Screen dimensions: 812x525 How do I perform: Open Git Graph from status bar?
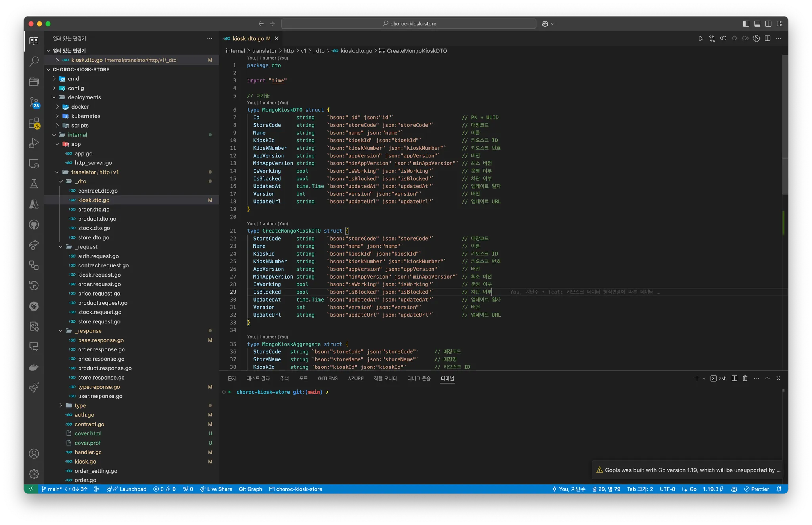[x=250, y=489]
